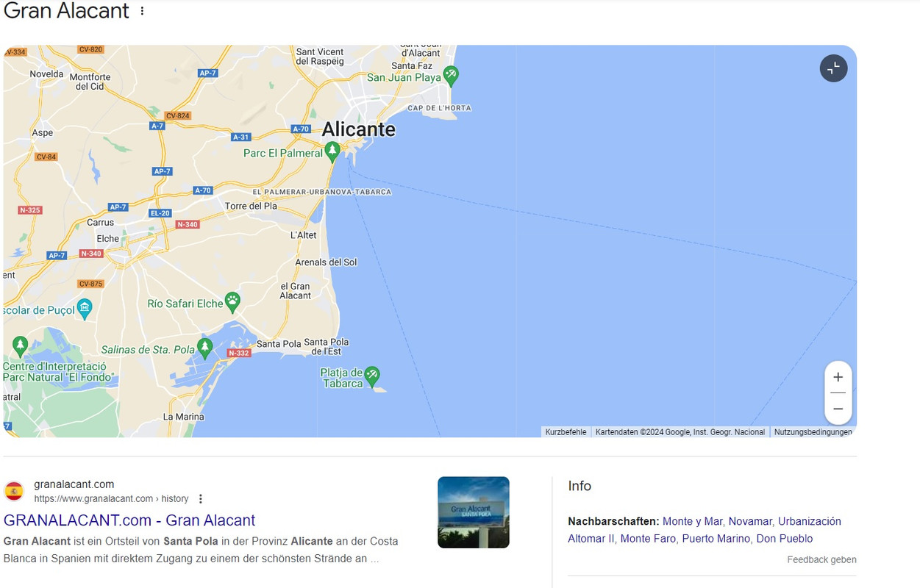Click the Salinas de Sta. Pola tree marker
The width and height of the screenshot is (920, 588).
coord(205,348)
